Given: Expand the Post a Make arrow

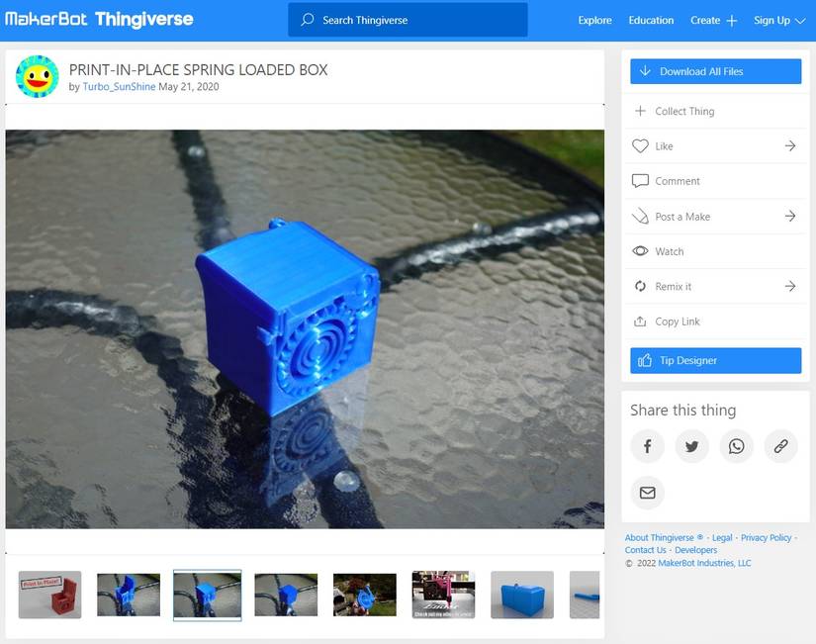Looking at the screenshot, I should coord(789,216).
